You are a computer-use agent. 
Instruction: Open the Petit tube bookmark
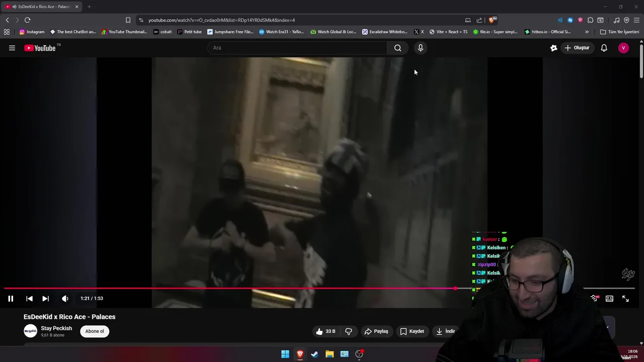point(189,32)
